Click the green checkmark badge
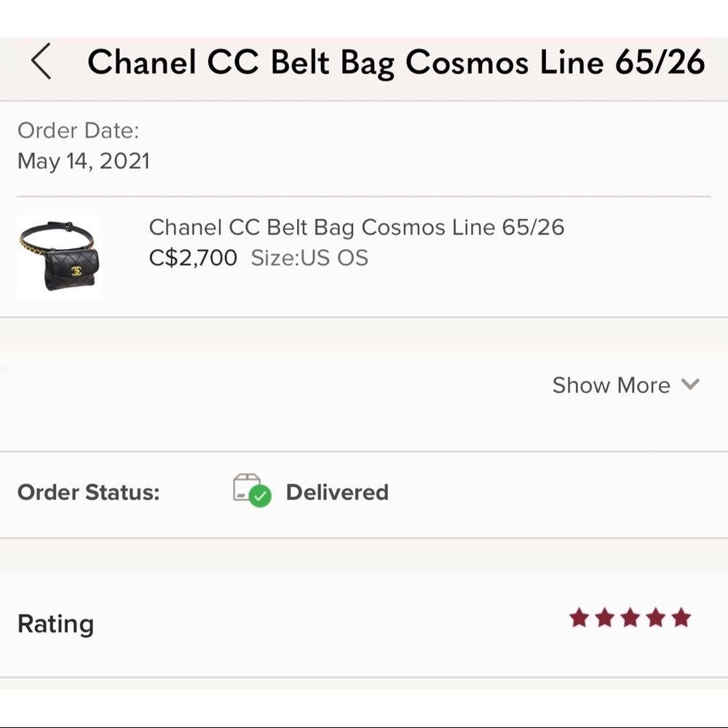Image resolution: width=728 pixels, height=728 pixels. 260,496
